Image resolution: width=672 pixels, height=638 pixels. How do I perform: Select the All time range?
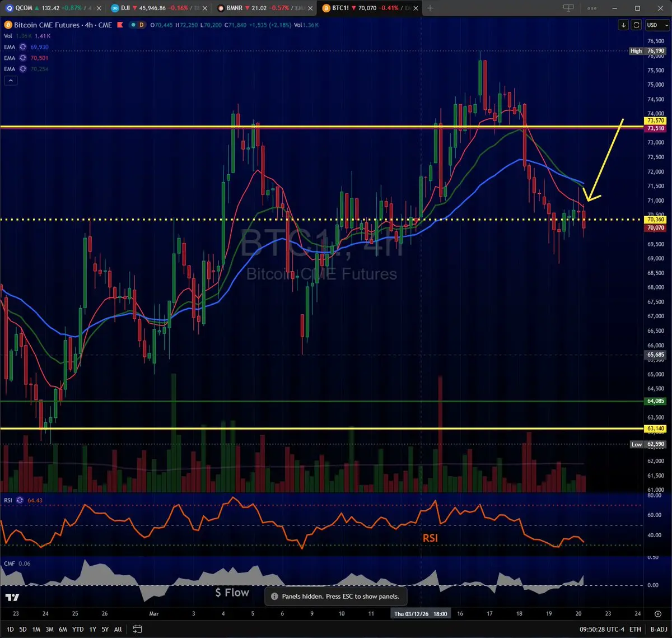pyautogui.click(x=118, y=630)
